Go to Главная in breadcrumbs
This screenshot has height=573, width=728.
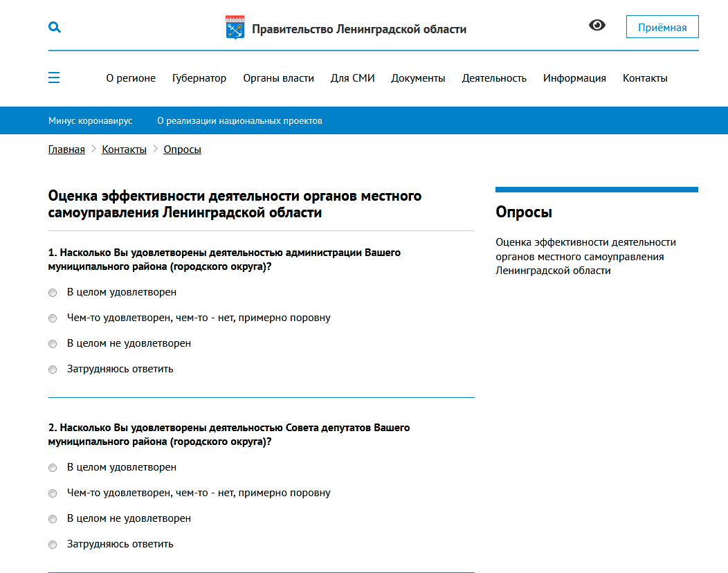click(x=66, y=149)
